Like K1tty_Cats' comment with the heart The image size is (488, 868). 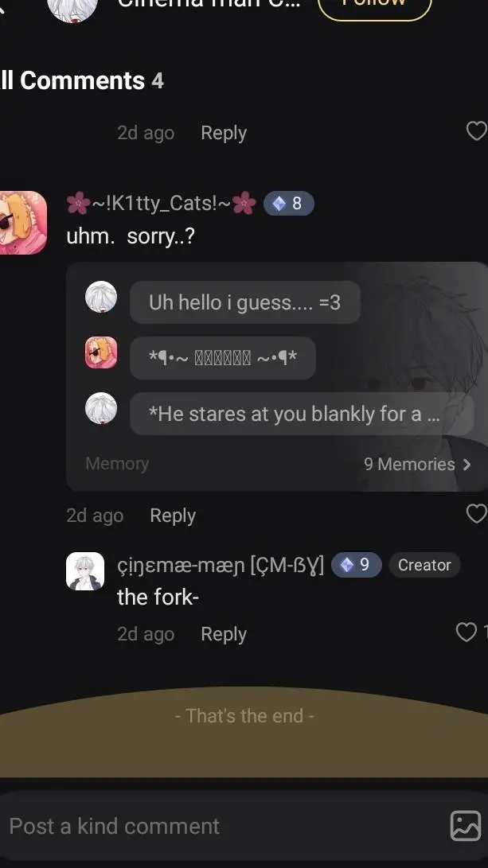(476, 514)
